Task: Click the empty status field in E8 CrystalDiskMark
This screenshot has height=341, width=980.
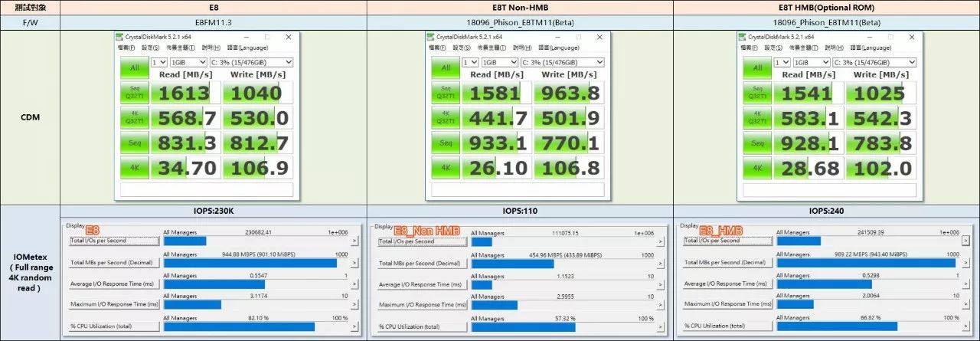Action: pos(207,189)
